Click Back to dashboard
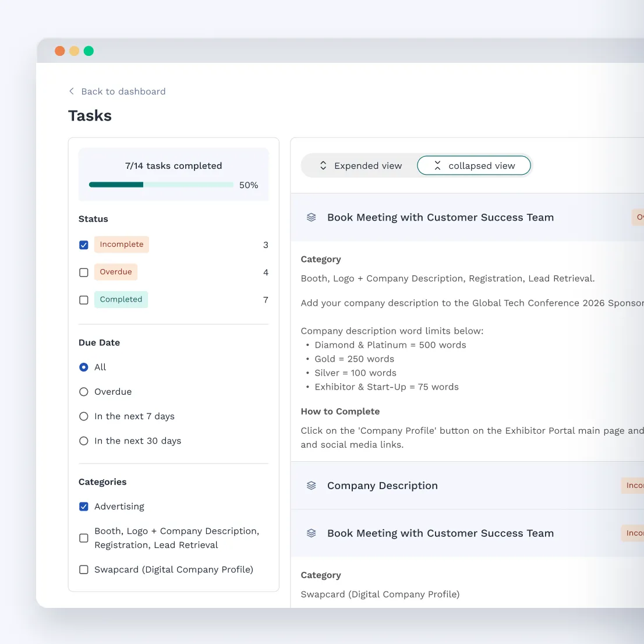 point(123,91)
